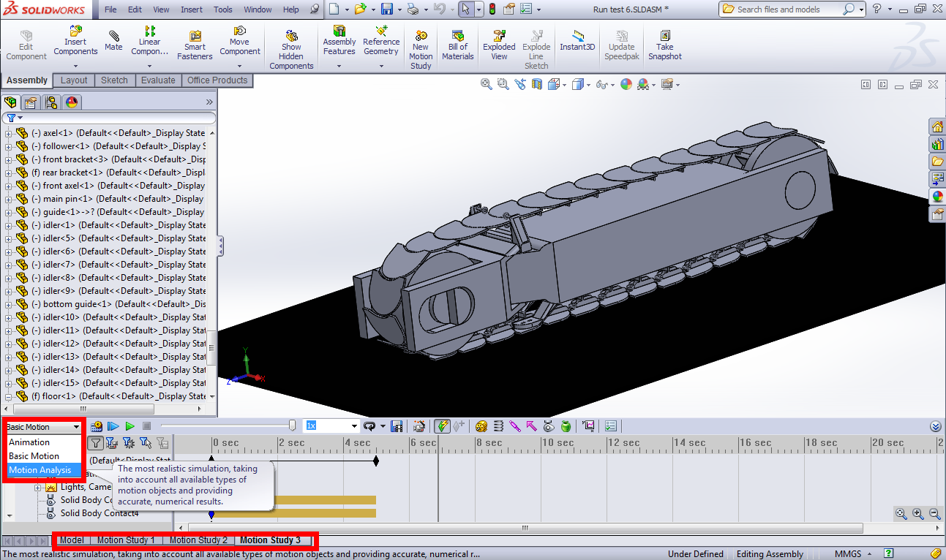946x560 pixels.
Task: Open Assembly Features menu
Action: (339, 41)
